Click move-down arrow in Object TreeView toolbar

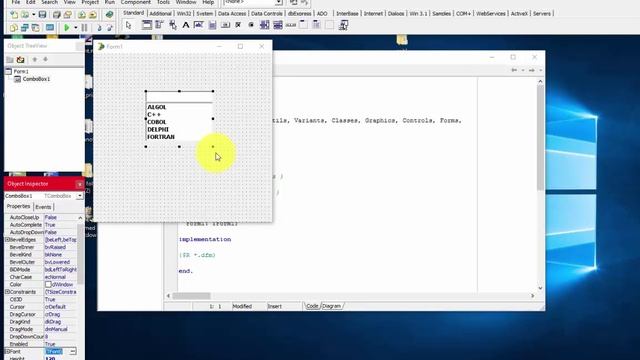coord(46,60)
